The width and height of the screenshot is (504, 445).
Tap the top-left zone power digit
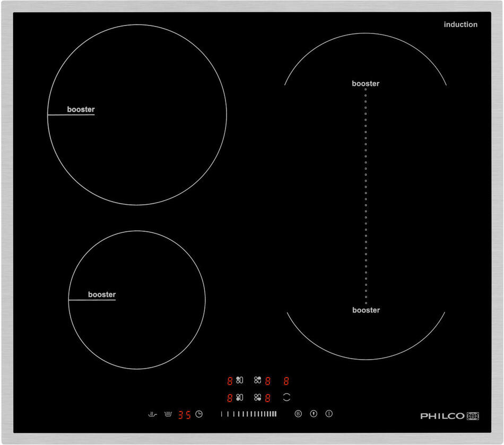click(230, 380)
